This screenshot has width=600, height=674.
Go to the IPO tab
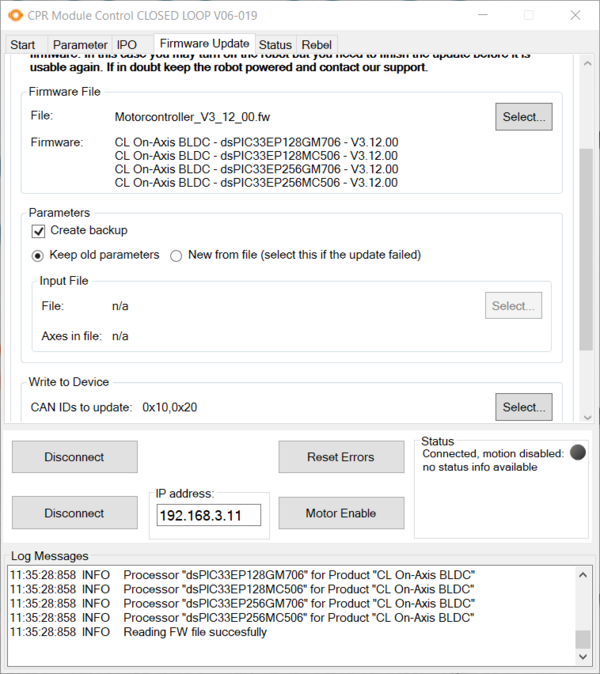pos(126,45)
